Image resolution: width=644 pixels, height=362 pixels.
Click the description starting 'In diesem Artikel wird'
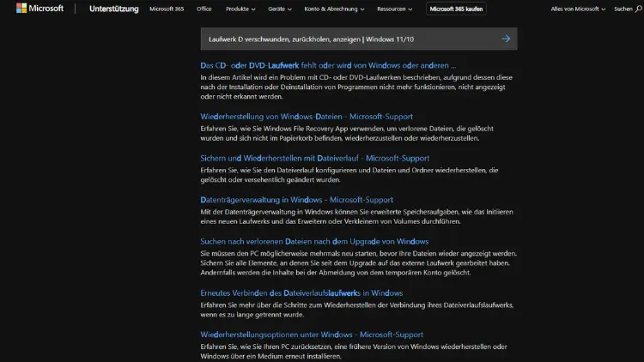point(356,87)
